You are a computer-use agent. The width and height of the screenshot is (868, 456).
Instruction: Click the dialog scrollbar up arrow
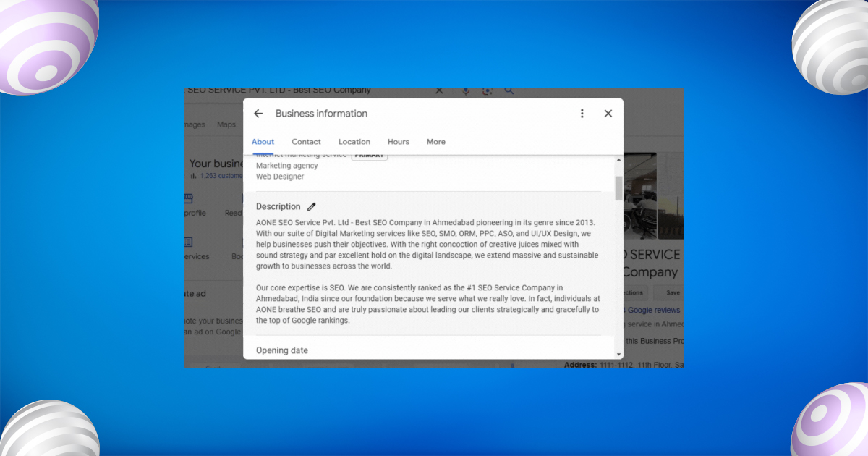pyautogui.click(x=618, y=160)
